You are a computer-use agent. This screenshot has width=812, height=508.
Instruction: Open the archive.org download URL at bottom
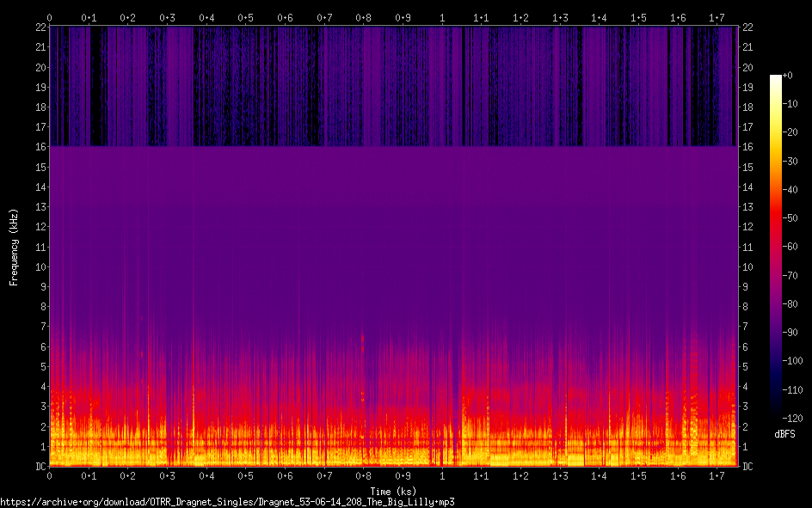227,501
